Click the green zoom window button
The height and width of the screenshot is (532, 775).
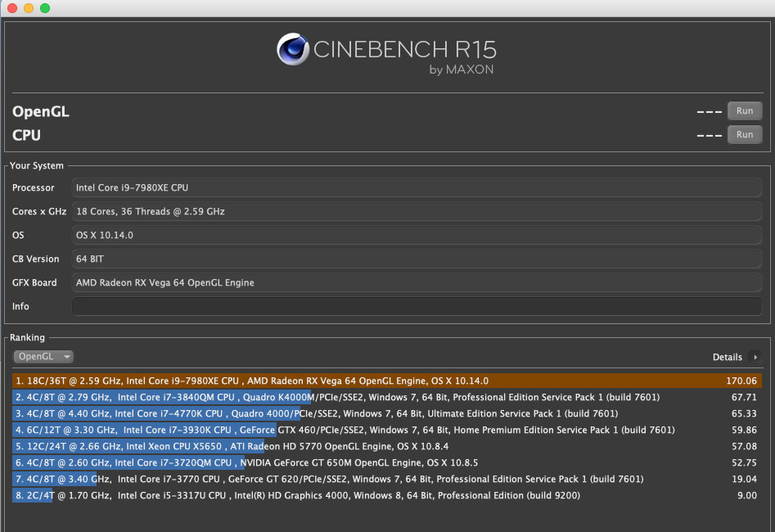tap(45, 8)
